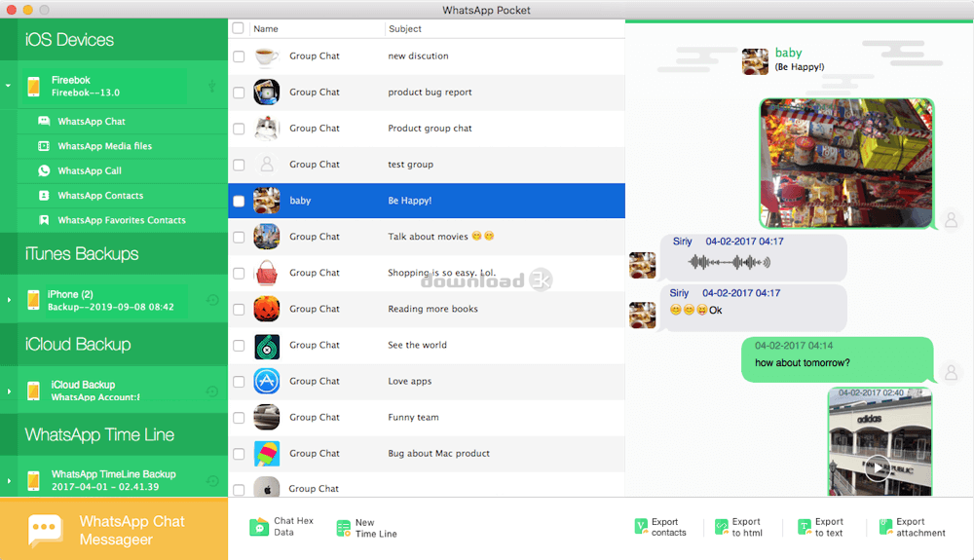Click the restore icon beside iCloud Backup
The height and width of the screenshot is (560, 974).
(x=211, y=392)
